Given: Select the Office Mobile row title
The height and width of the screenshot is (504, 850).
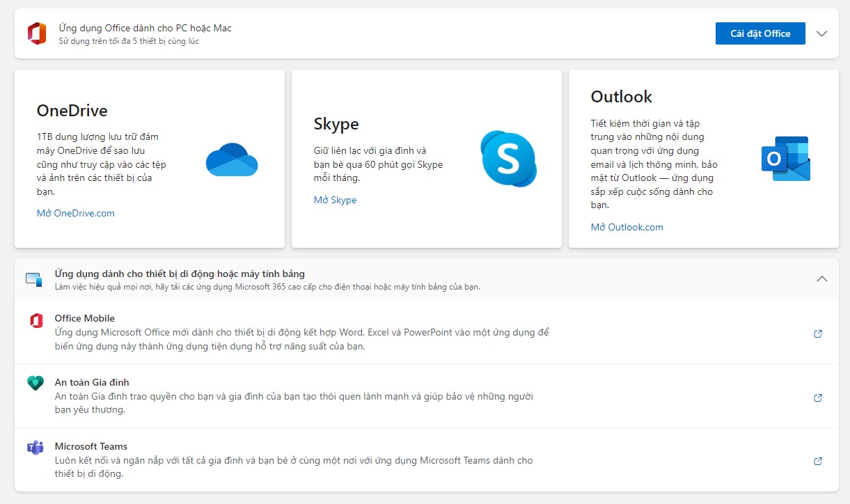Looking at the screenshot, I should point(85,318).
